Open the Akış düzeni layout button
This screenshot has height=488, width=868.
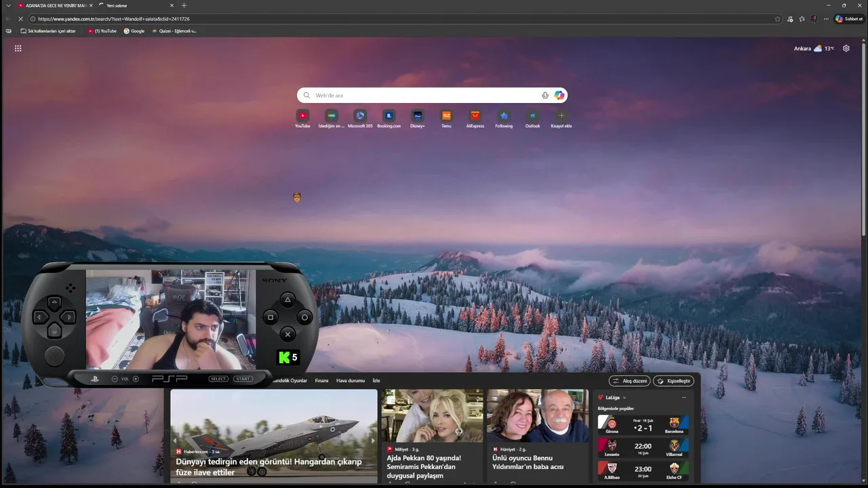point(629,381)
